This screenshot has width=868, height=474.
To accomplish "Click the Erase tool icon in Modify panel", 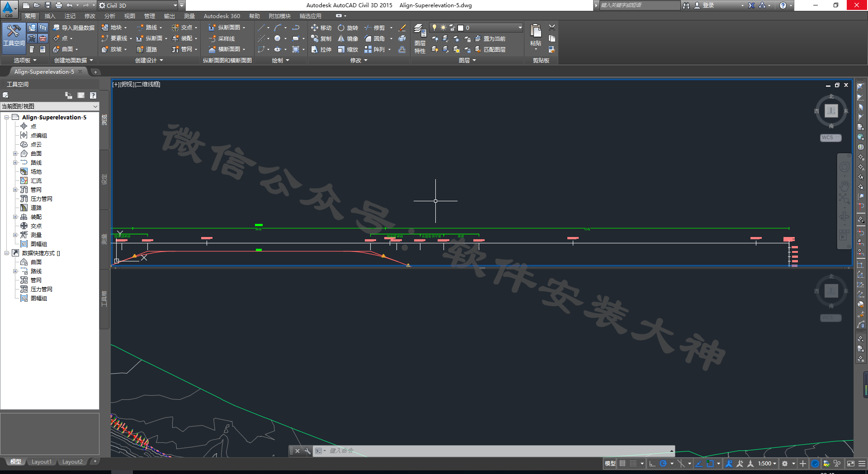I will click(402, 28).
